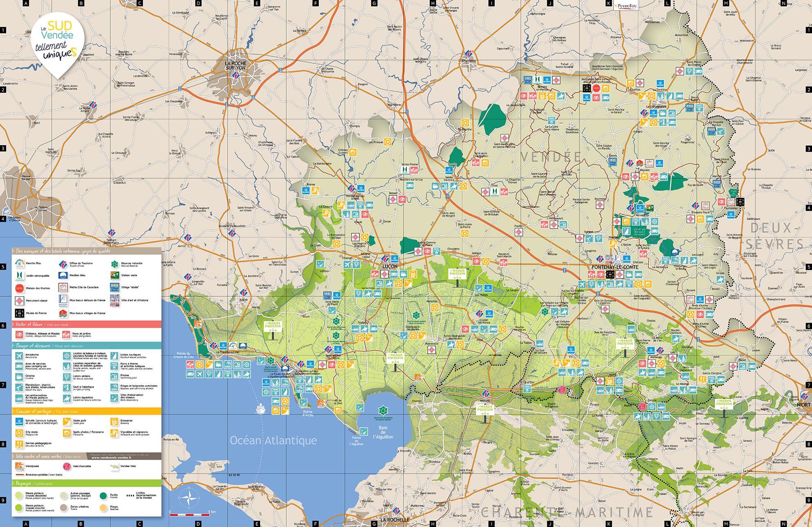Click the Monument classé legend icon
Viewport: 812px width, 527px height.
click(19, 301)
